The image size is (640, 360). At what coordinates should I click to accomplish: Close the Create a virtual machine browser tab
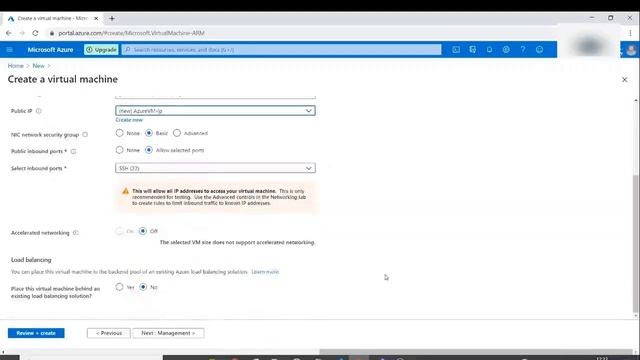(96, 18)
